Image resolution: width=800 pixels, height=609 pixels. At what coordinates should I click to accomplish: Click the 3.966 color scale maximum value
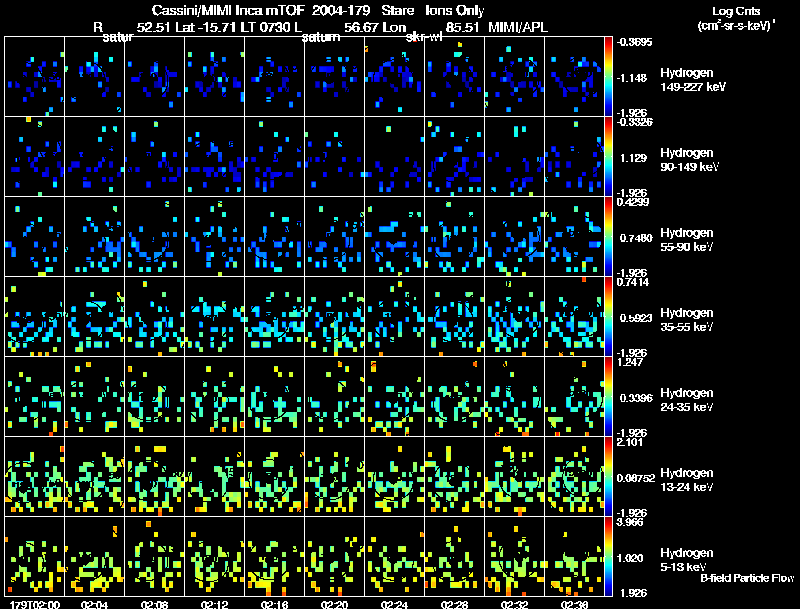click(630, 522)
